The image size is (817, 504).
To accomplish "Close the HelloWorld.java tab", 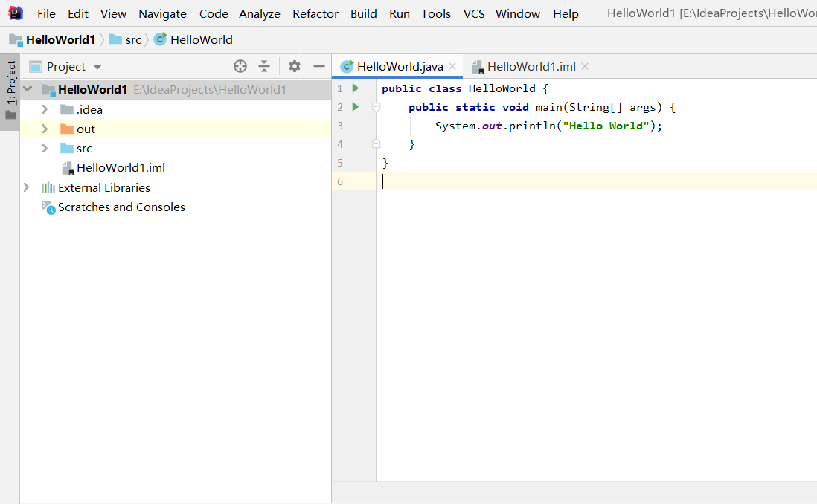I will click(x=452, y=66).
